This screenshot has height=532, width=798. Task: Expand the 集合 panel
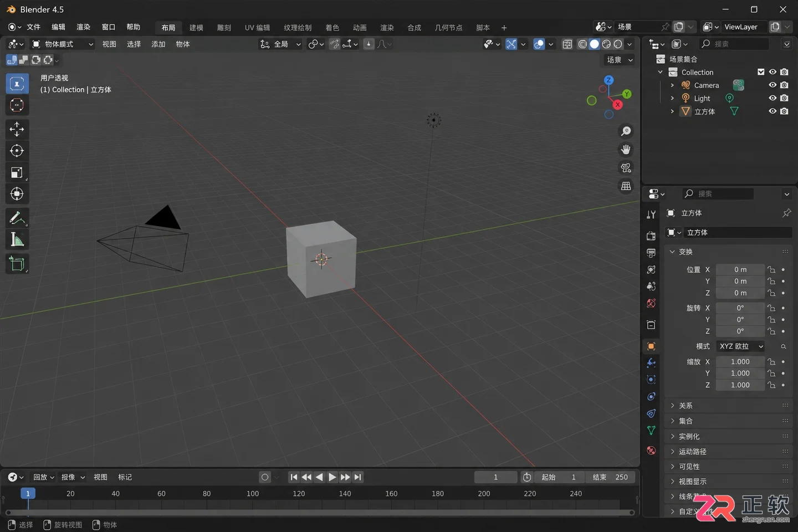click(x=728, y=421)
